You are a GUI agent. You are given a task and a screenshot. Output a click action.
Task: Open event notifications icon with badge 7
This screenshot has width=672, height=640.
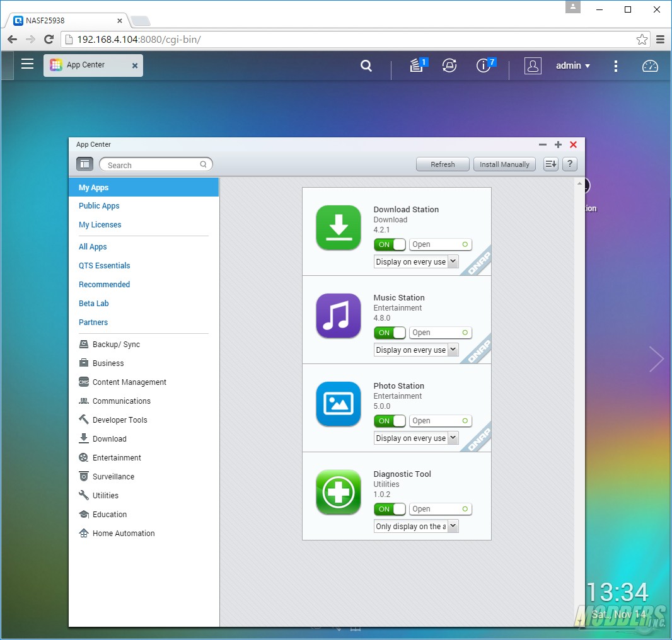click(x=485, y=65)
